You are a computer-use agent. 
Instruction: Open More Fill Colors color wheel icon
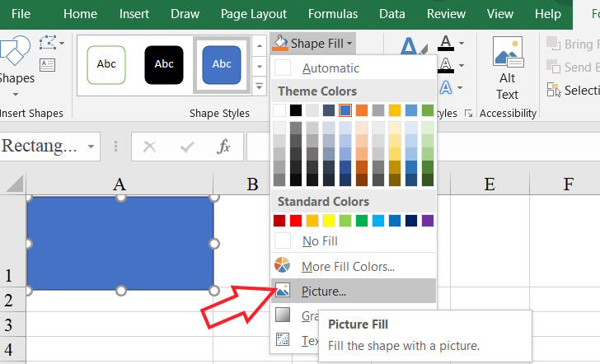coord(283,266)
